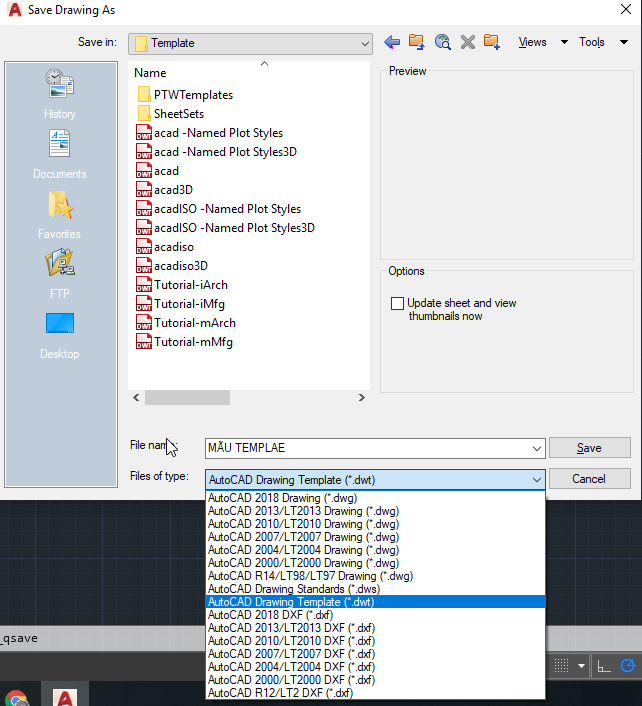The image size is (642, 706).
Task: Choose AutoCAD Drawing Standards (*.dws) file type
Action: (375, 589)
